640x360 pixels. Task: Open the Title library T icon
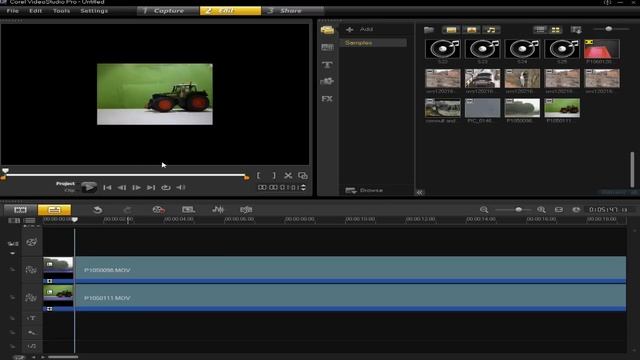click(x=327, y=64)
